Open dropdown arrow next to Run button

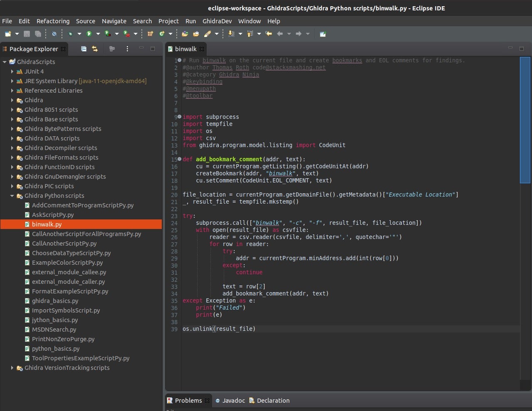(x=98, y=34)
